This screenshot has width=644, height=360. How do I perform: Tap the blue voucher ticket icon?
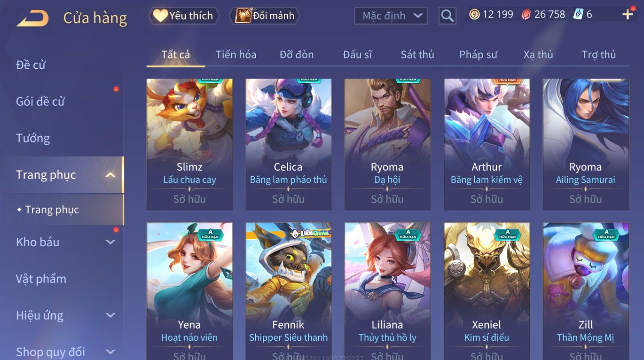578,15
